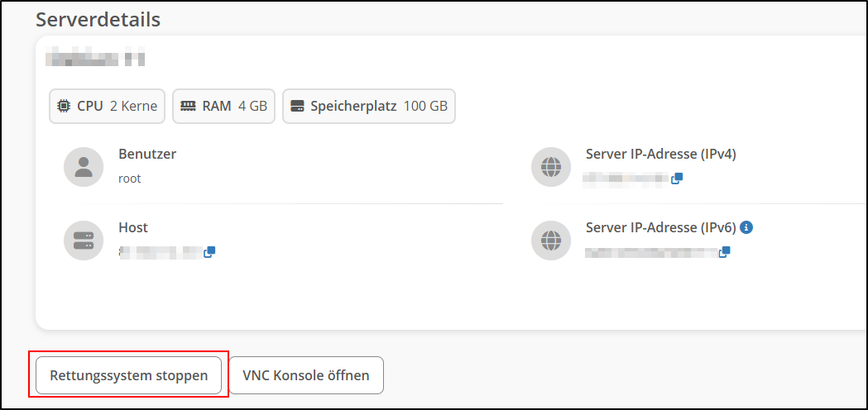Click the IPv6 info icon

point(746,227)
